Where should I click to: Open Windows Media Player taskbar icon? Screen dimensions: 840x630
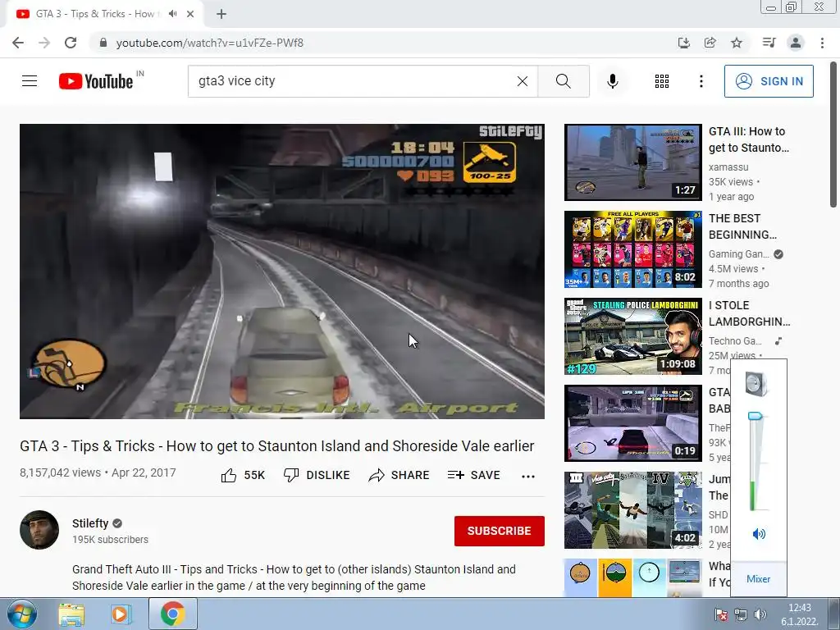pyautogui.click(x=121, y=614)
